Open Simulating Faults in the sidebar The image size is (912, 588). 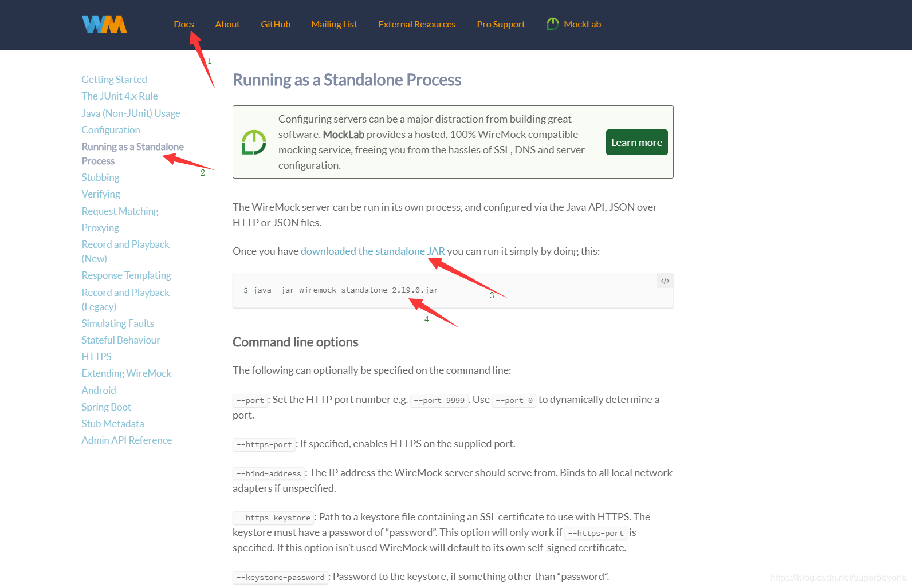click(x=117, y=323)
